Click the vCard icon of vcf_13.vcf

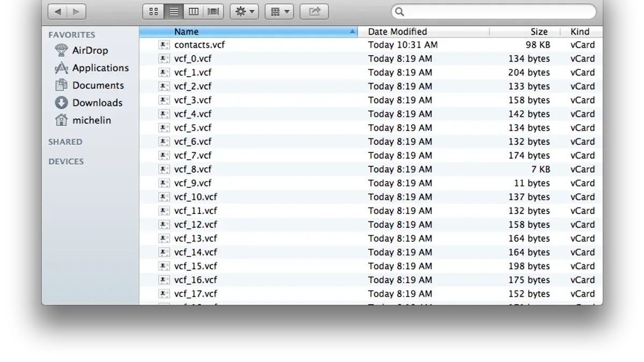coord(164,239)
